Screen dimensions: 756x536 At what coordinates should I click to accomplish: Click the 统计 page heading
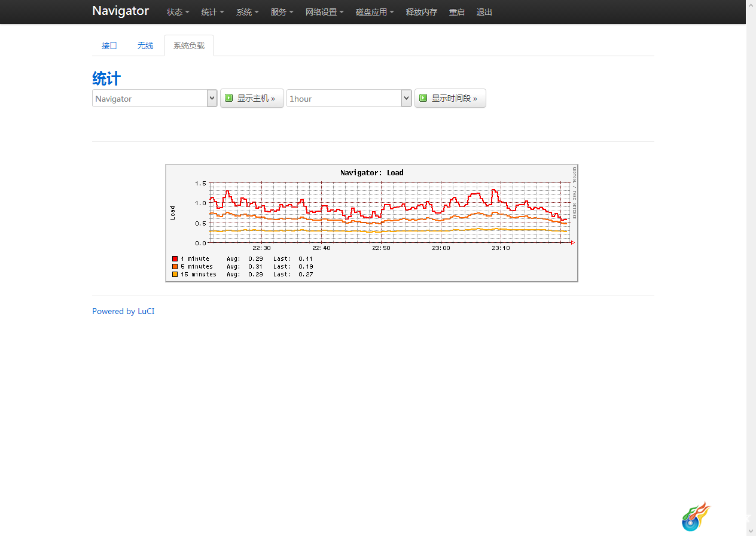pyautogui.click(x=106, y=78)
